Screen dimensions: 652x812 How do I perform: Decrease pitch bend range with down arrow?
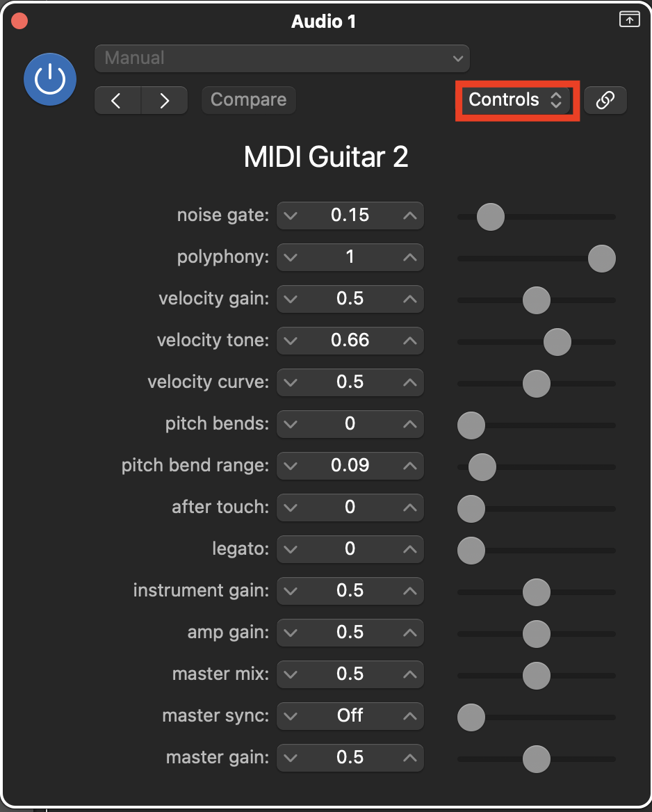point(291,466)
